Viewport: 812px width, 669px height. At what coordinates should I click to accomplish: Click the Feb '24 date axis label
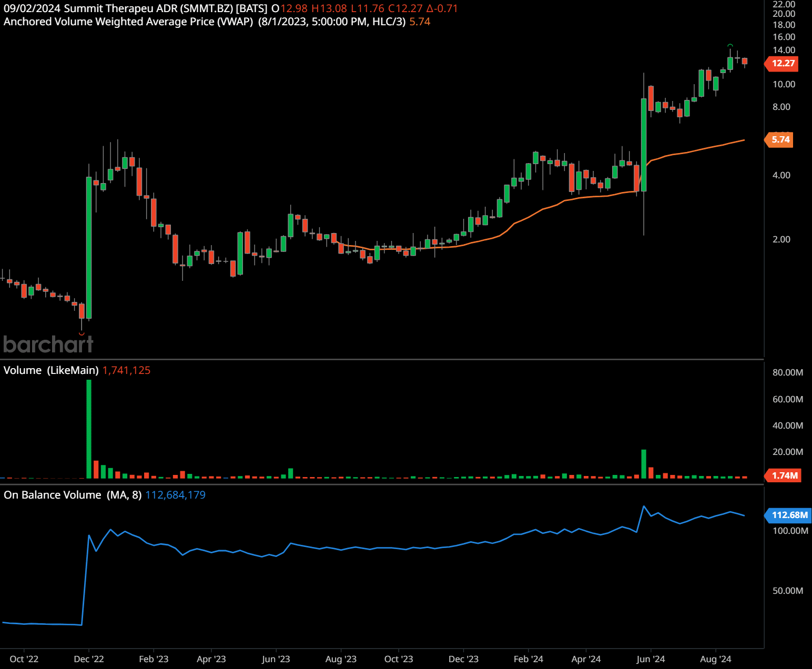click(x=529, y=659)
